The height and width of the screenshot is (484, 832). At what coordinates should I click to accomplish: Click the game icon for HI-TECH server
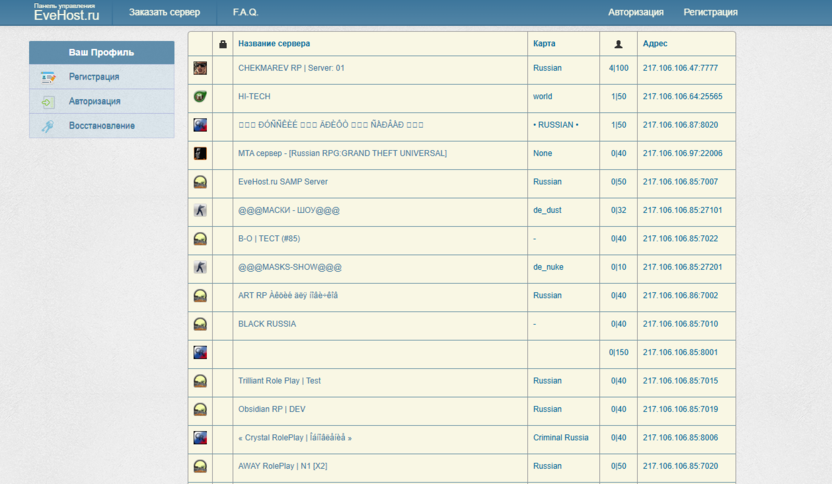[x=200, y=97]
